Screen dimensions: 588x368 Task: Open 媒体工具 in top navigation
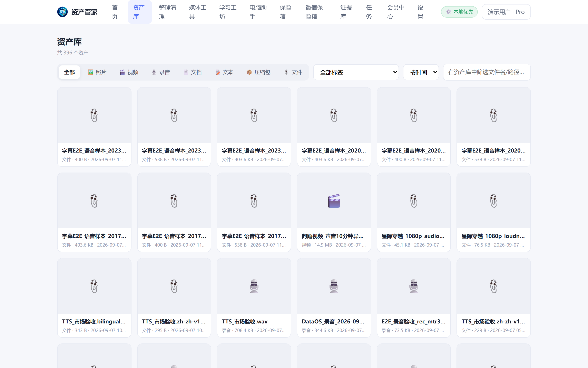pos(198,12)
